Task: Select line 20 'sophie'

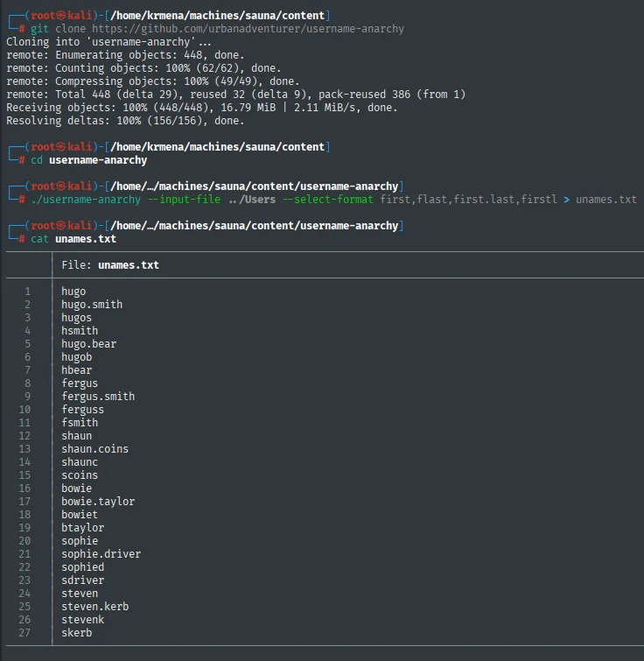Action: click(x=80, y=540)
